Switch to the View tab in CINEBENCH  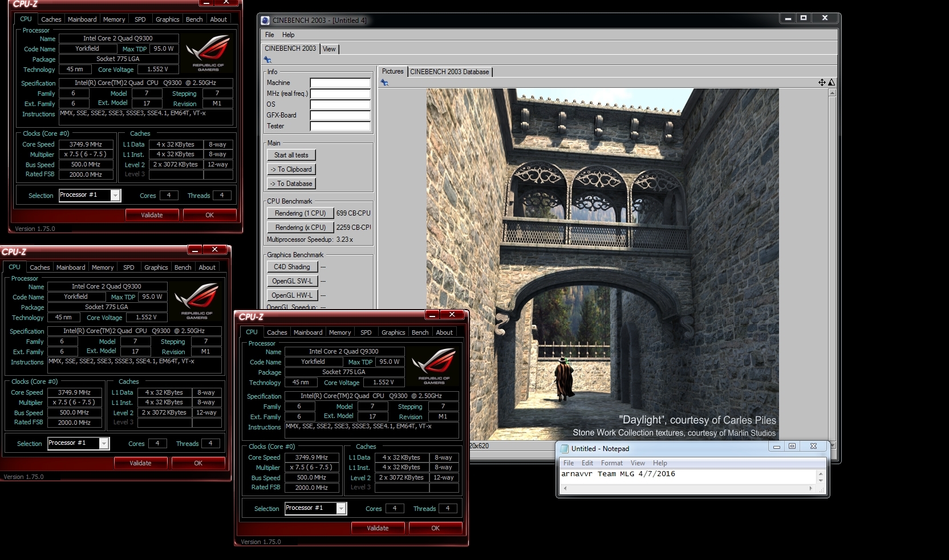(329, 49)
